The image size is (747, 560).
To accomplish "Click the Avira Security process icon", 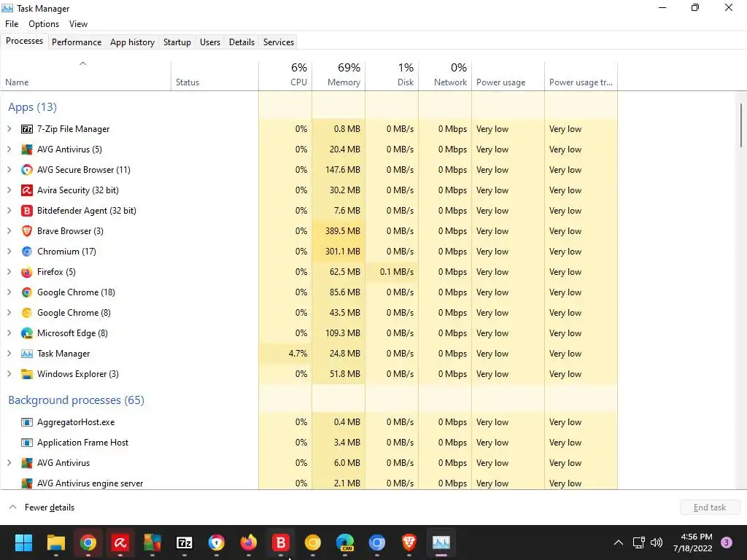I will (27, 190).
